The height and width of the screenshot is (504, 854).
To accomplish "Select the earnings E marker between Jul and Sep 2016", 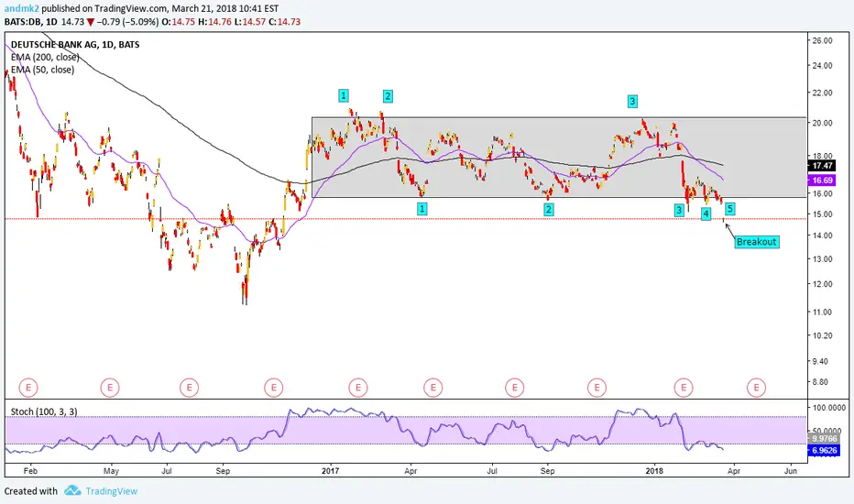I will pyautogui.click(x=190, y=388).
